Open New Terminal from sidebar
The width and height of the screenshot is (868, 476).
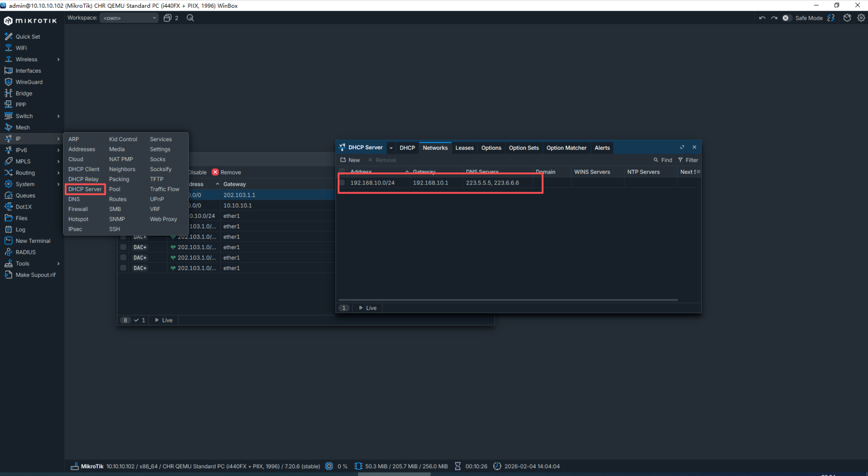33,241
